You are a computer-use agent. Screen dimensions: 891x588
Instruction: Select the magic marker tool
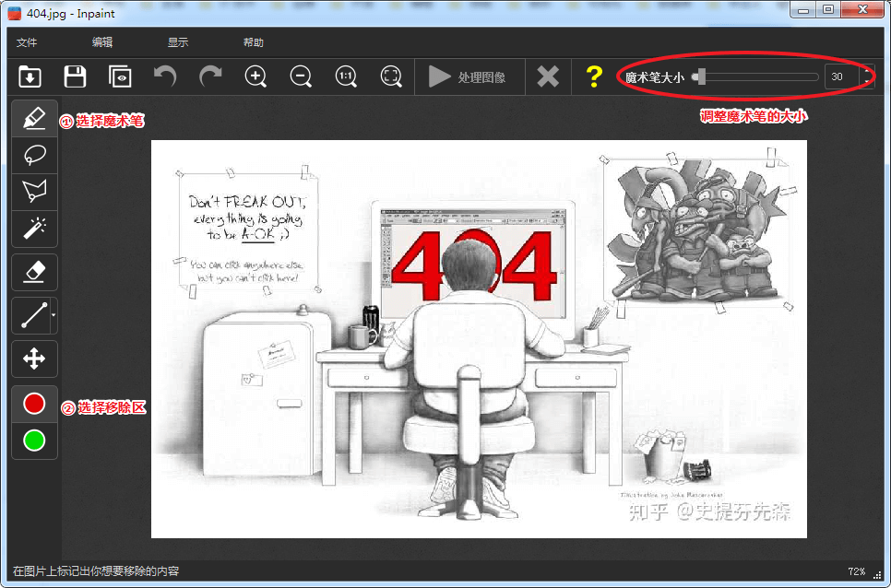[35, 119]
